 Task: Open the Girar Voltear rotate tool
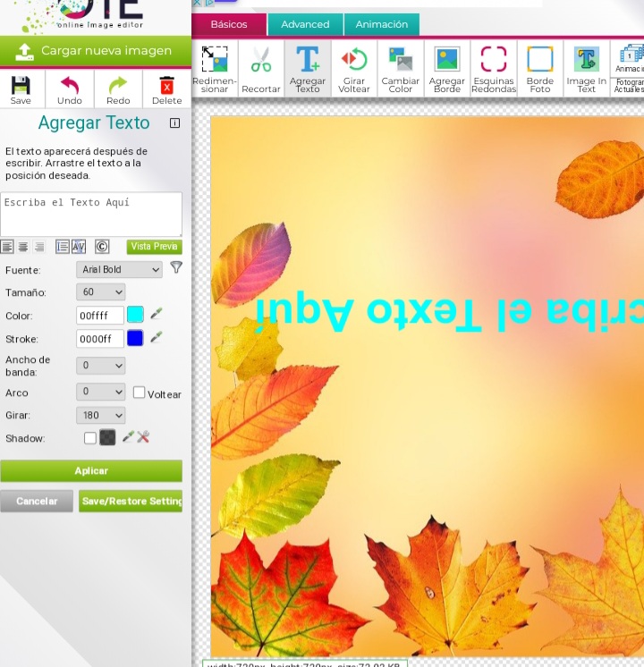coord(354,68)
